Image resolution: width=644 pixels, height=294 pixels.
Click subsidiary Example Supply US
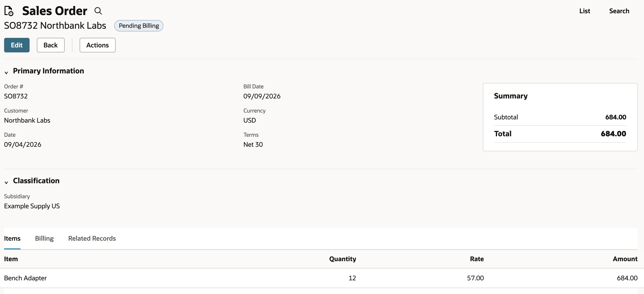click(32, 206)
